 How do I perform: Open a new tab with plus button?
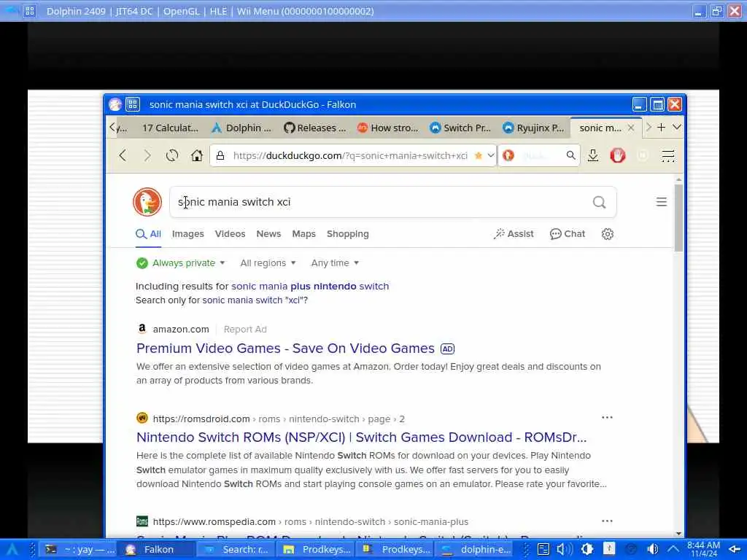coord(661,127)
